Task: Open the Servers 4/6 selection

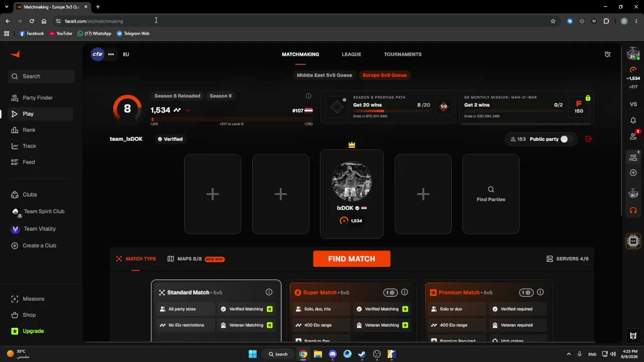Action: [567, 259]
